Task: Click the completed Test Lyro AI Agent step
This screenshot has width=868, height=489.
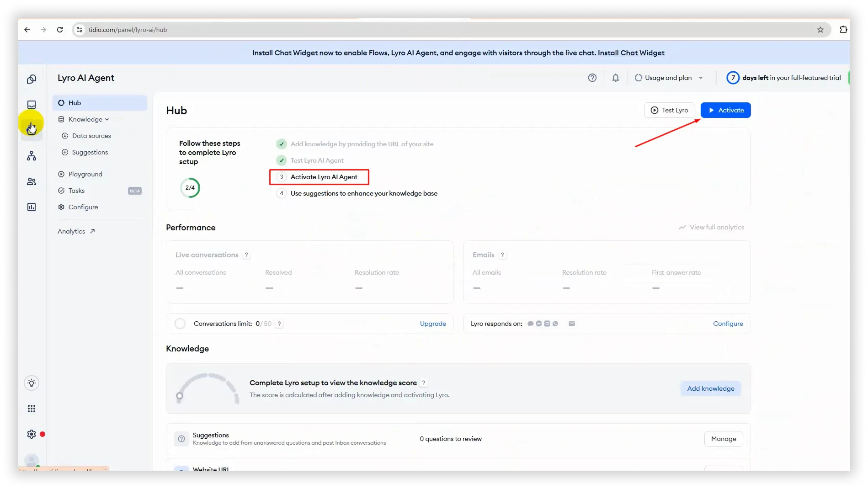Action: coord(310,160)
